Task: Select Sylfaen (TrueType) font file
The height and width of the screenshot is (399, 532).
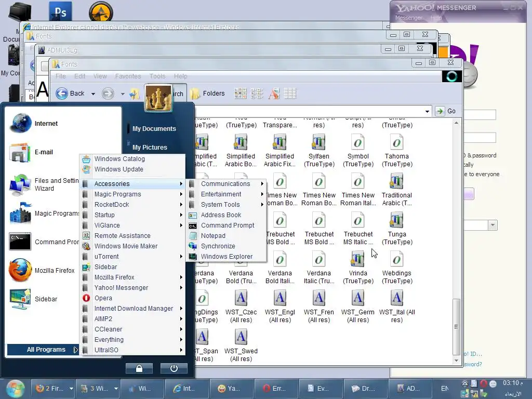Action: 319,151
